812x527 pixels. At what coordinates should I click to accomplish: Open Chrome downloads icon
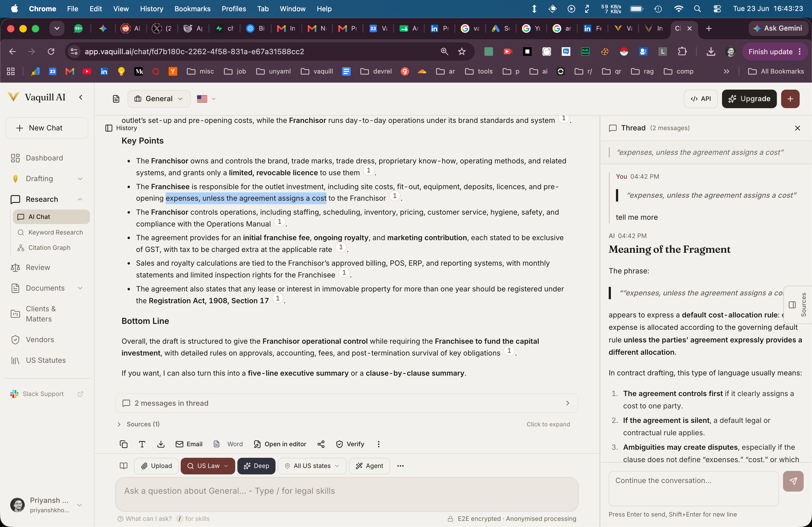(x=711, y=52)
